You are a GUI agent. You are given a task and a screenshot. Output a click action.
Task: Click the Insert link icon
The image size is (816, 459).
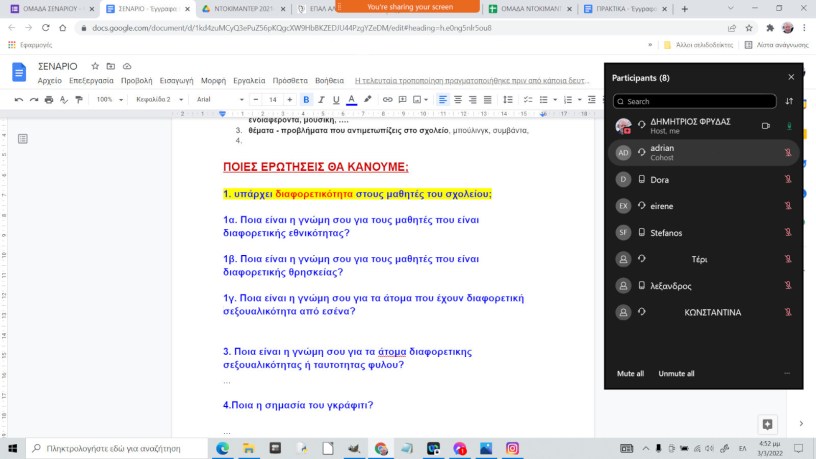tap(388, 100)
